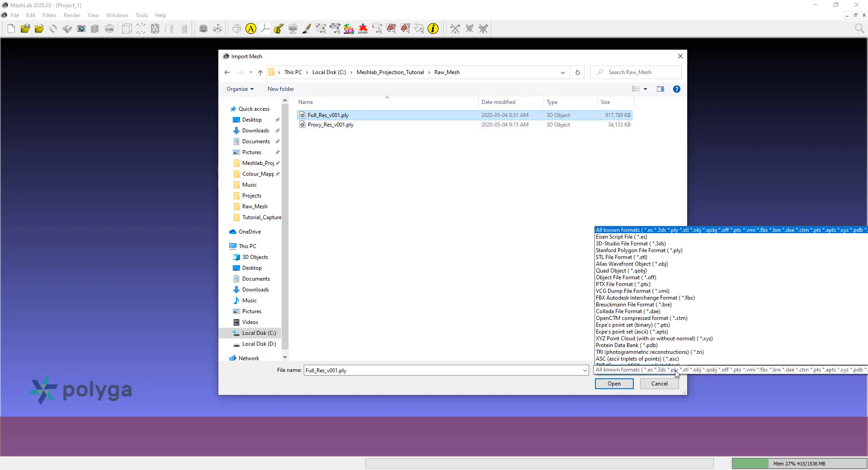This screenshot has height=470, width=868.
Task: Open the view options dropdown arrow
Action: pyautogui.click(x=646, y=89)
